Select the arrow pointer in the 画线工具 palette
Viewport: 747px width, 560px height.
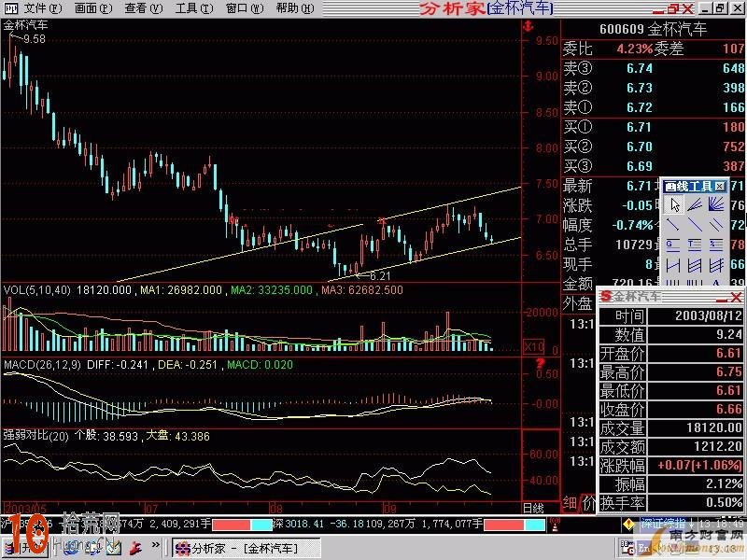coord(673,205)
